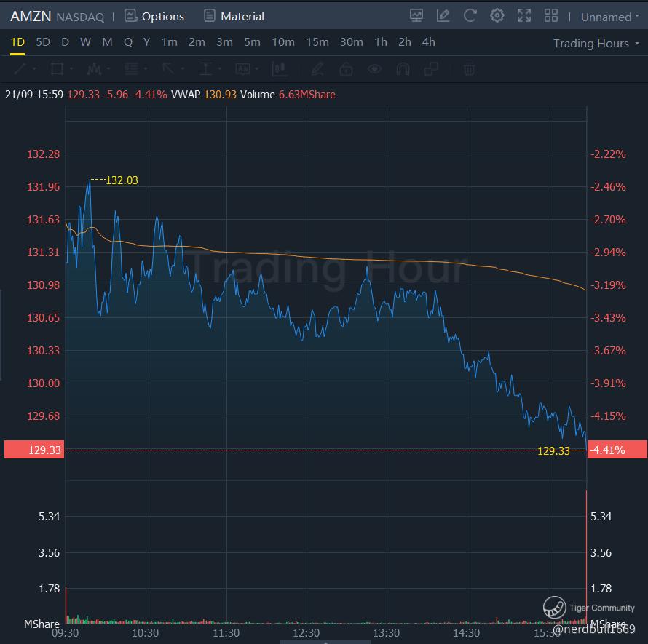Viewport: 648px width, 644px height.
Task: Switch to the 5m interval
Action: click(x=252, y=42)
